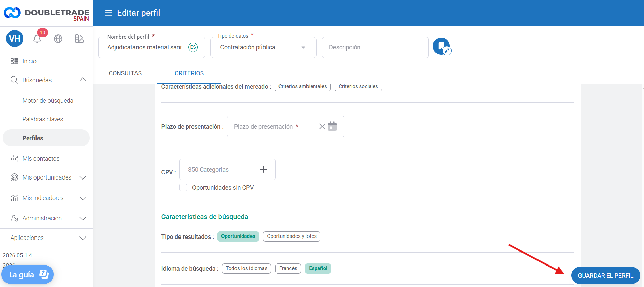Select Oportunidades result type

(238, 236)
